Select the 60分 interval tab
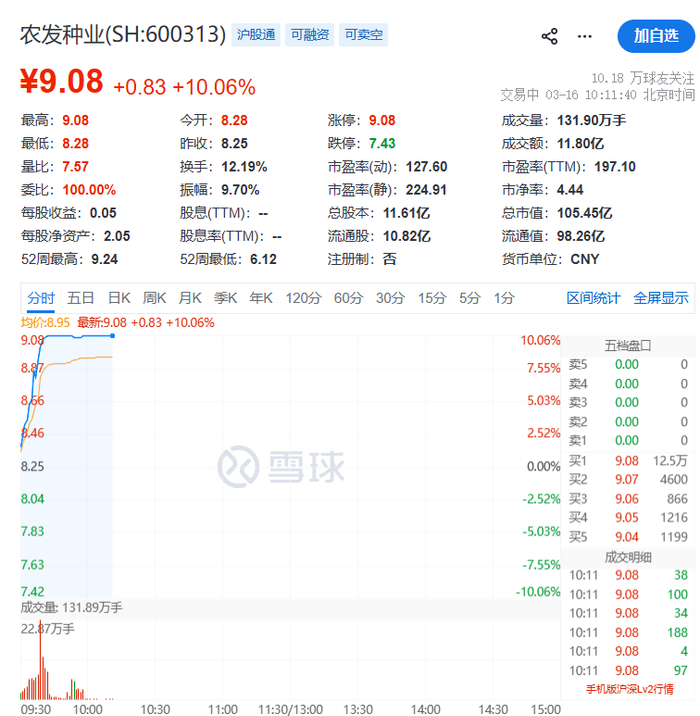The height and width of the screenshot is (716, 700). pyautogui.click(x=348, y=298)
